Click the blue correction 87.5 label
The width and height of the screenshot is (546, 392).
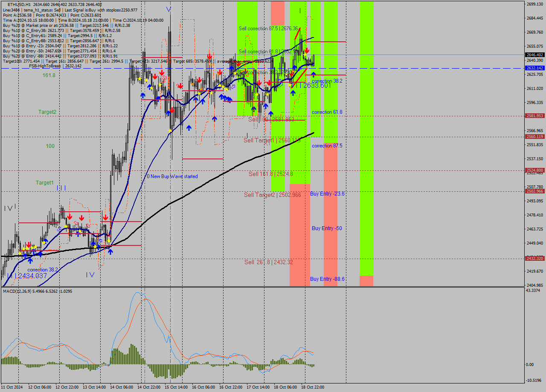click(x=327, y=146)
